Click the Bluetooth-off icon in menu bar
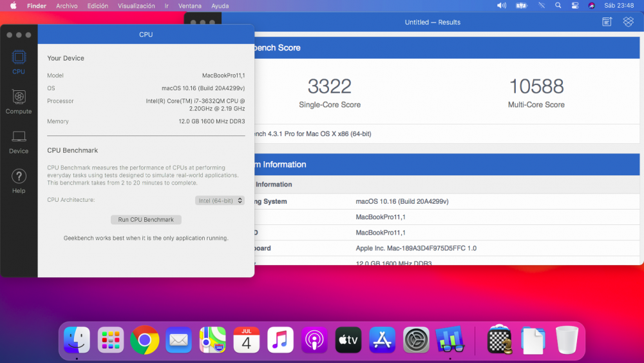Image resolution: width=644 pixels, height=363 pixels. pyautogui.click(x=542, y=6)
